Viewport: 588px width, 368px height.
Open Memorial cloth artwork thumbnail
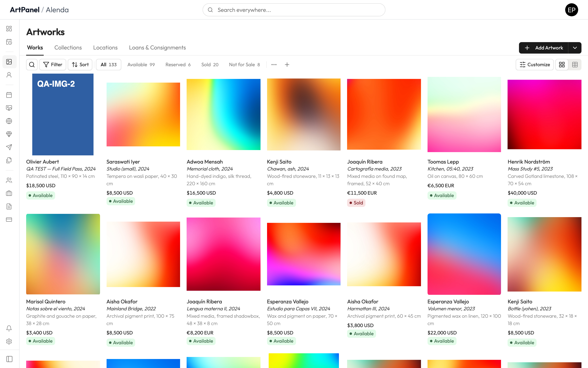[x=224, y=114]
